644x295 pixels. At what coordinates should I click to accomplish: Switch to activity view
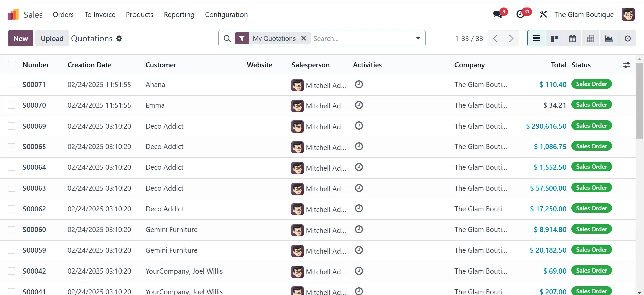click(x=627, y=38)
